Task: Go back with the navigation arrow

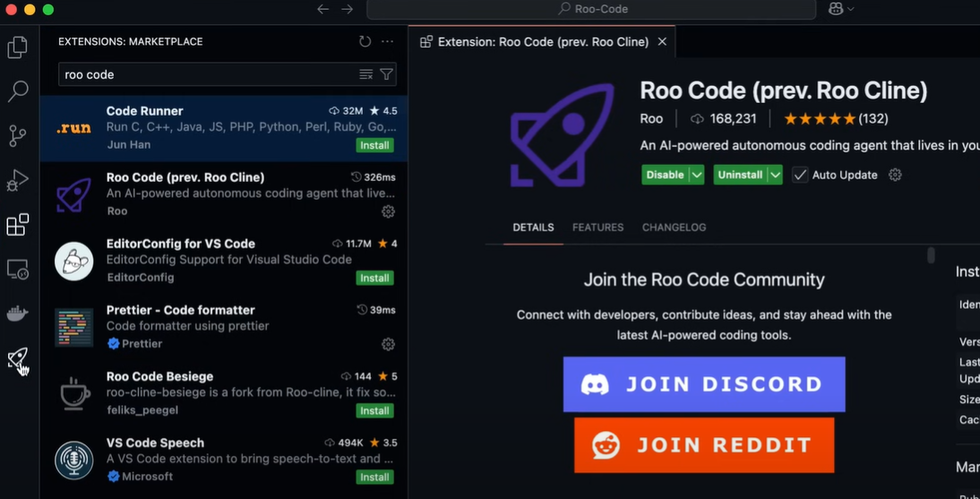Action: pyautogui.click(x=322, y=9)
